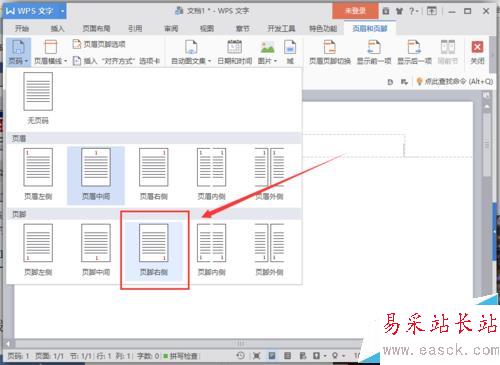Image resolution: width=500 pixels, height=365 pixels.
Task: Click 页眉页脚切换 switch header/footer
Action: point(330,52)
